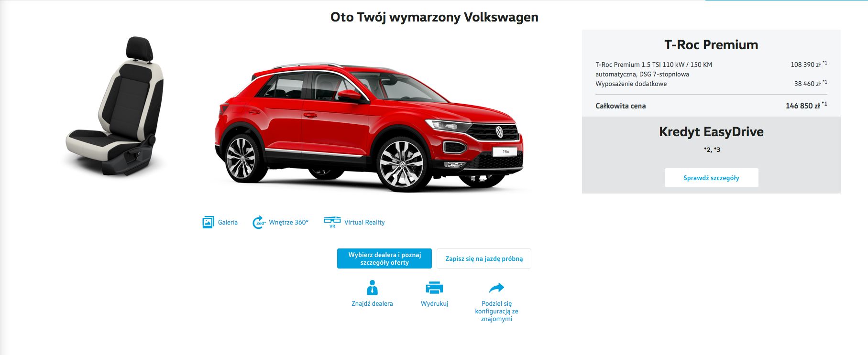
Task: Click the seat upholstery preview image
Action: click(115, 105)
